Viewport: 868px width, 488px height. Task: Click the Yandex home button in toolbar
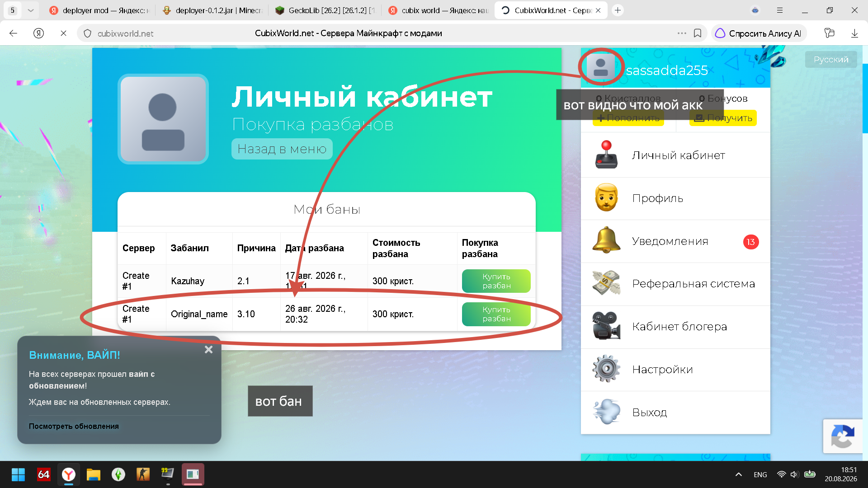click(x=39, y=33)
